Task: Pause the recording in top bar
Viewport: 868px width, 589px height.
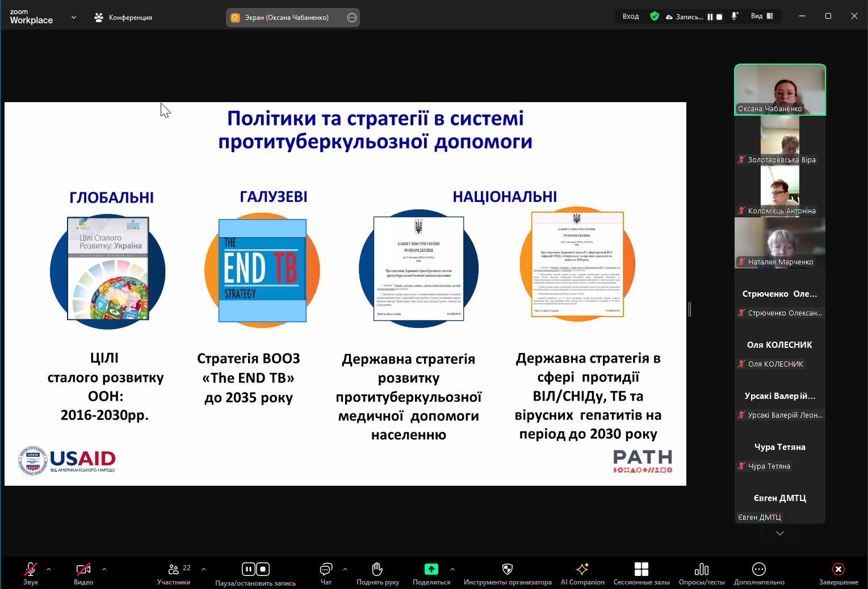Action: (x=710, y=17)
